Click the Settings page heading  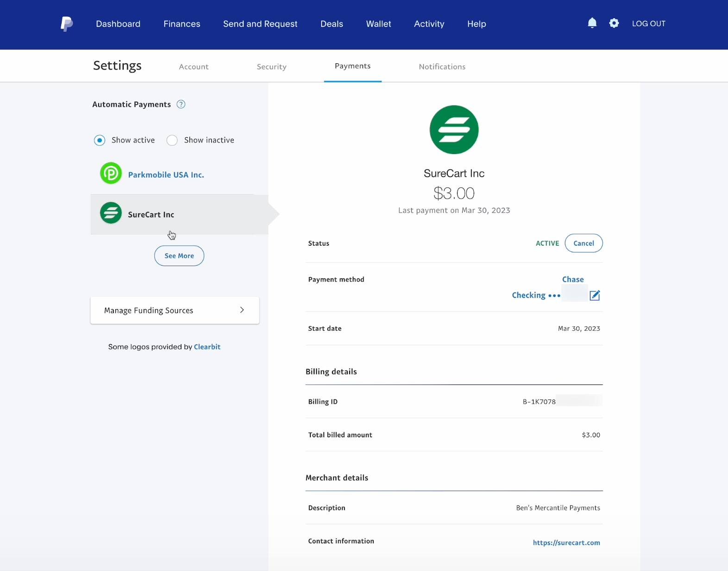tap(117, 66)
